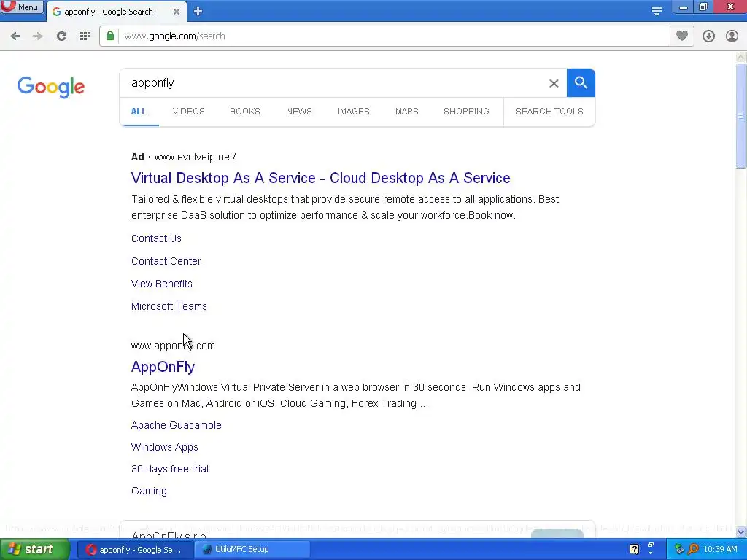This screenshot has height=560, width=747.
Task: Click the help question mark tray icon
Action: tap(634, 550)
